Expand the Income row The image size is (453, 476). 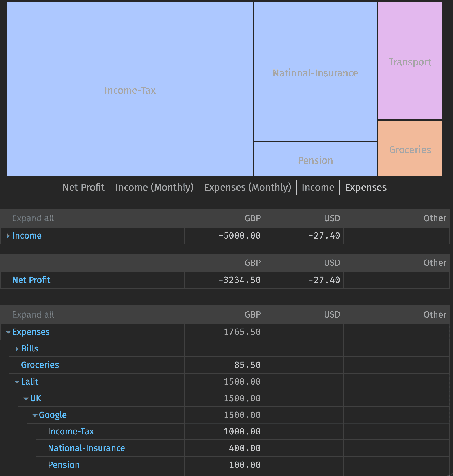click(8, 235)
